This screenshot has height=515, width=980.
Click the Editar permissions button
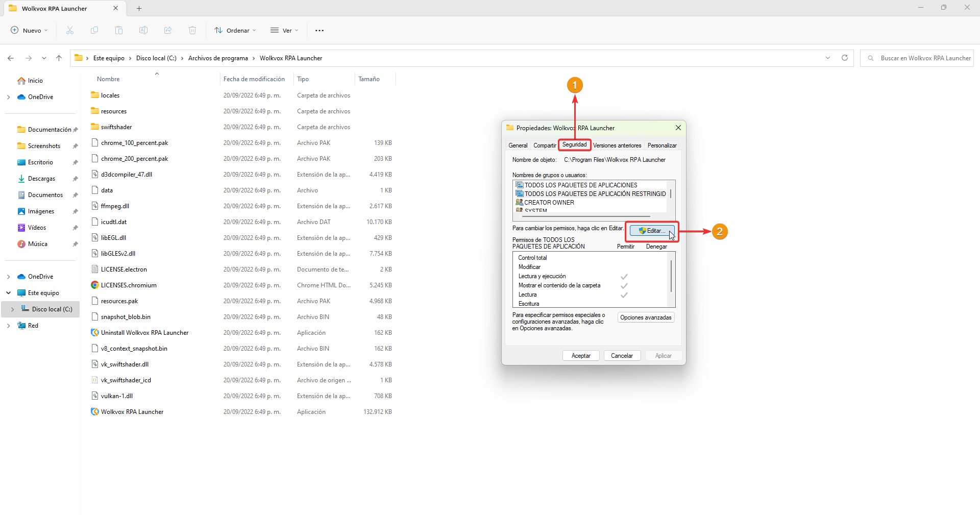click(652, 231)
